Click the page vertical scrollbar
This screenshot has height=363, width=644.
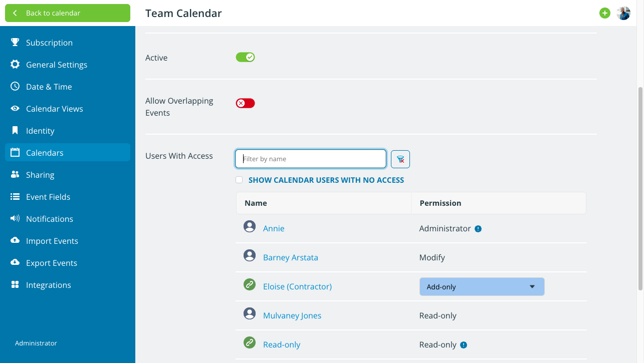[x=640, y=188]
